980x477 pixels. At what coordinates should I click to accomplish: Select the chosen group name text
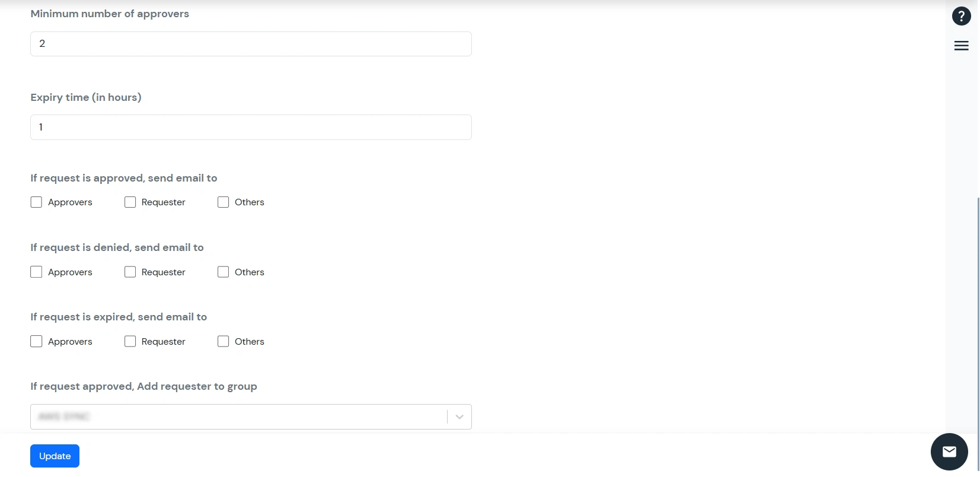coord(63,416)
